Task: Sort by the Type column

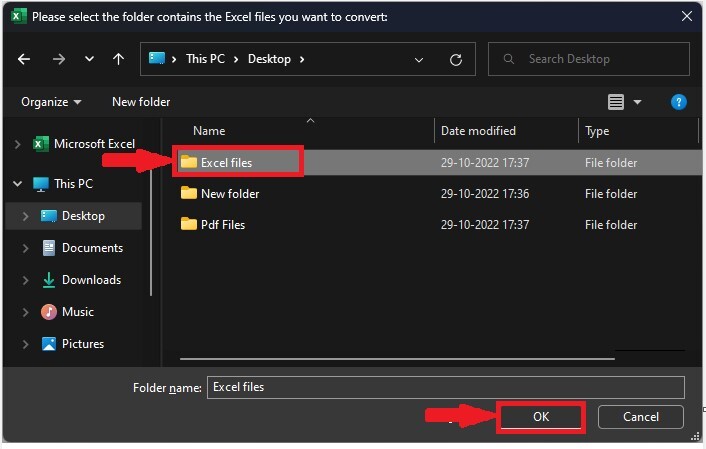Action: (x=597, y=131)
